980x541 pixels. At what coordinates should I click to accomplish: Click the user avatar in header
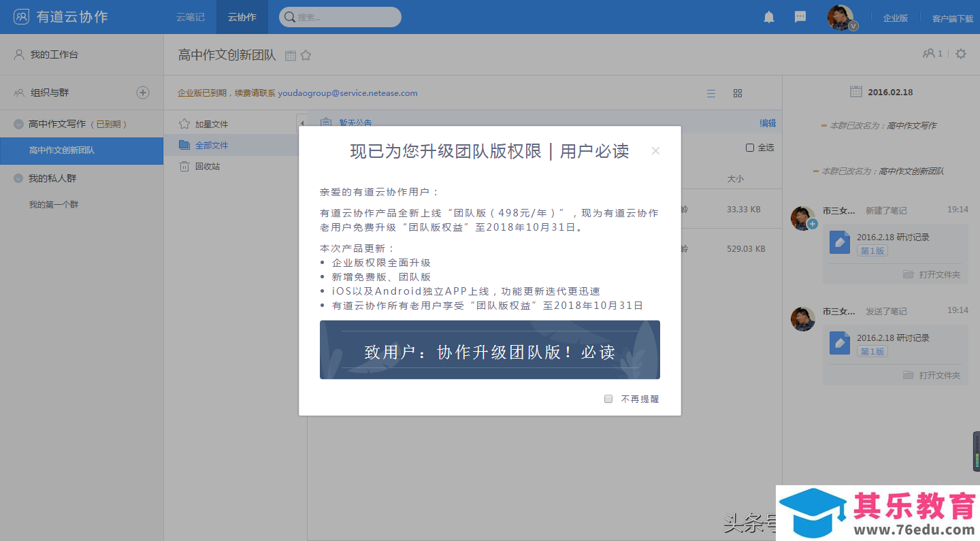pyautogui.click(x=840, y=17)
